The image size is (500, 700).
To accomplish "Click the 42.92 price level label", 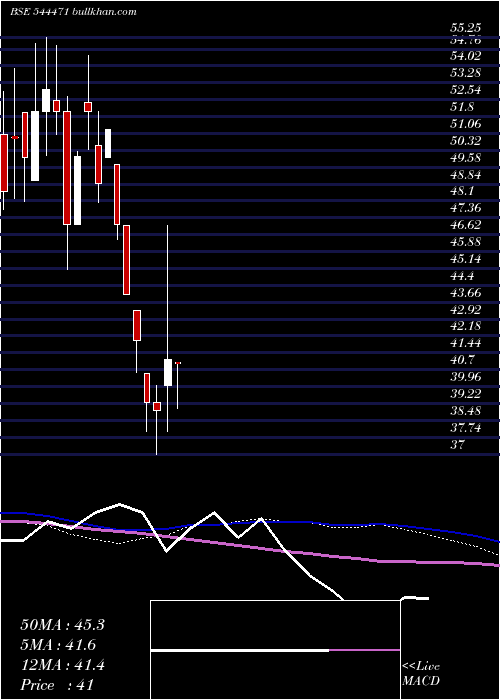I will [x=466, y=309].
